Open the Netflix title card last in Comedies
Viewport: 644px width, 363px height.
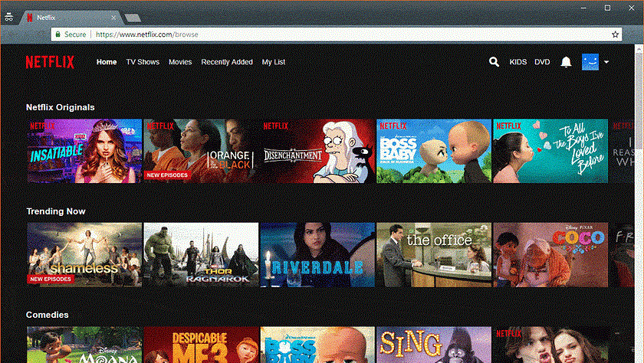[550, 345]
